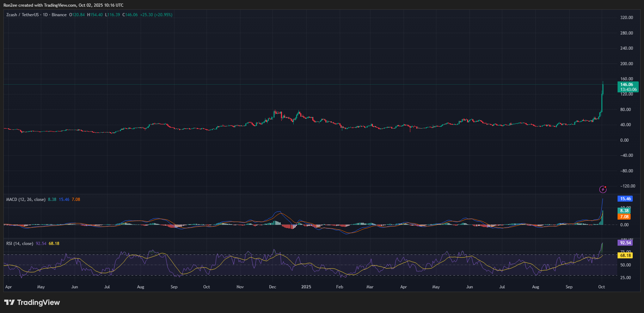Click the purple 92.54 RSI value tag

pos(625,243)
